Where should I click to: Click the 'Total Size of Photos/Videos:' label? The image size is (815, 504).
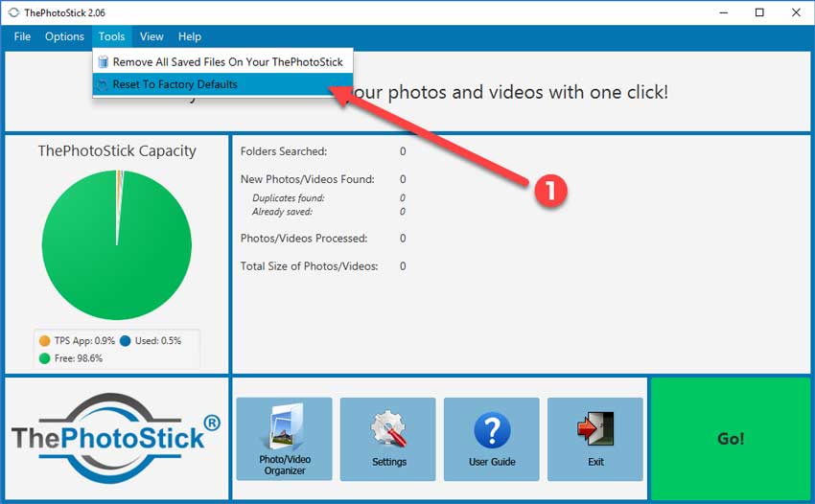pyautogui.click(x=310, y=266)
